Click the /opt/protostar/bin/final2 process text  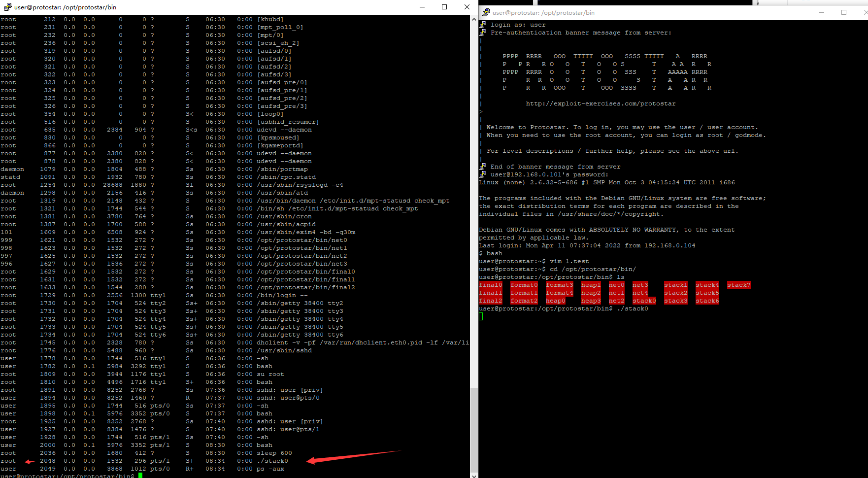(x=306, y=287)
